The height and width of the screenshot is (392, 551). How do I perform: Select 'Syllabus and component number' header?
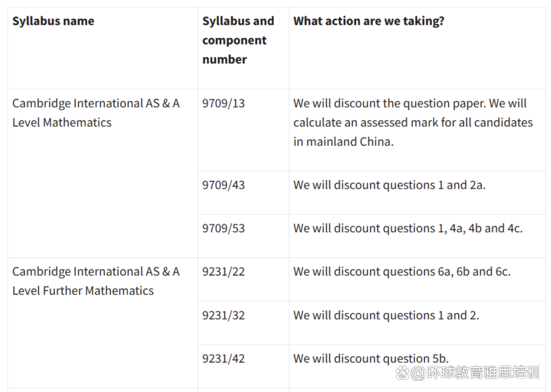[238, 40]
